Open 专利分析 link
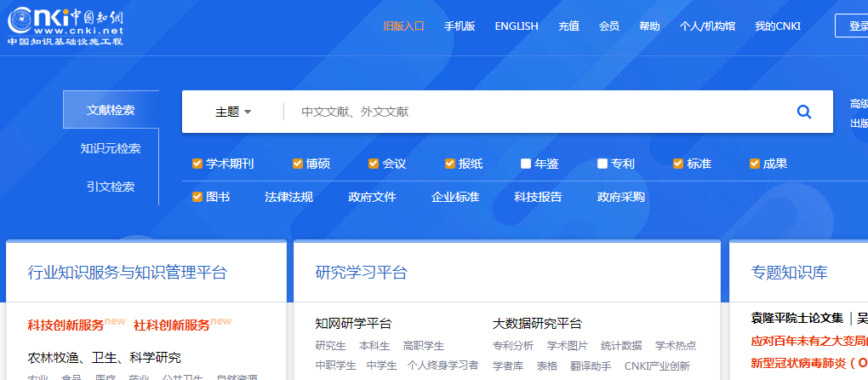Viewport: 868px width, 380px height. coord(512,346)
